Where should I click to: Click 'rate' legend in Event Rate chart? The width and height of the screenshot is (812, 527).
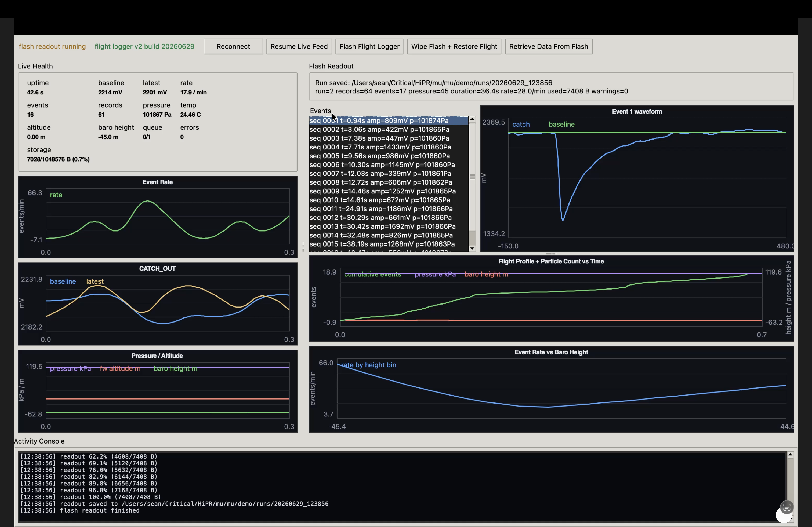(56, 195)
